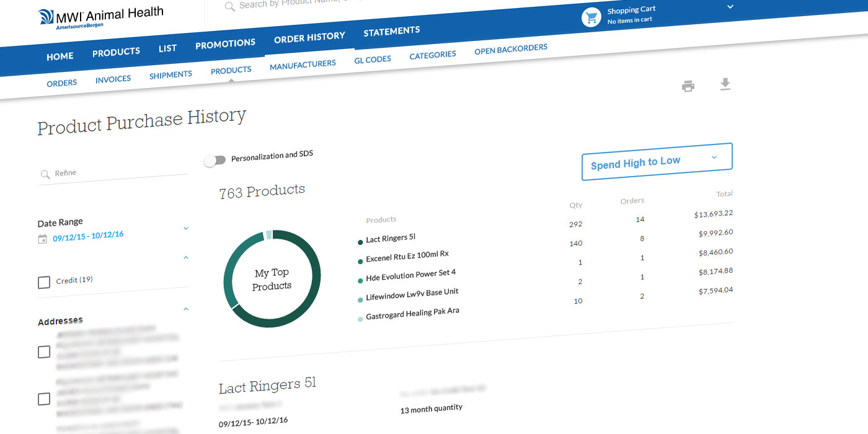The width and height of the screenshot is (868, 434).
Task: Switch to the Invoices sub-tab
Action: 113,79
